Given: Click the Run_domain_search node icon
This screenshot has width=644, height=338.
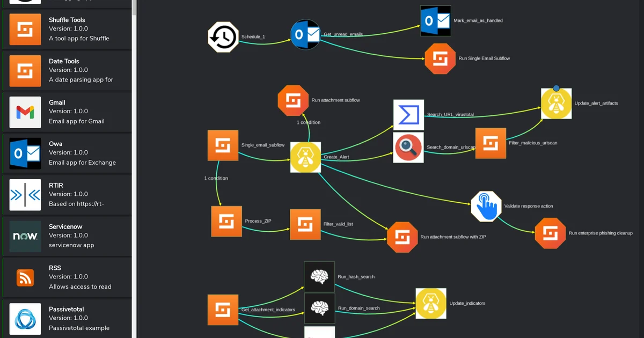Looking at the screenshot, I should 319,308.
